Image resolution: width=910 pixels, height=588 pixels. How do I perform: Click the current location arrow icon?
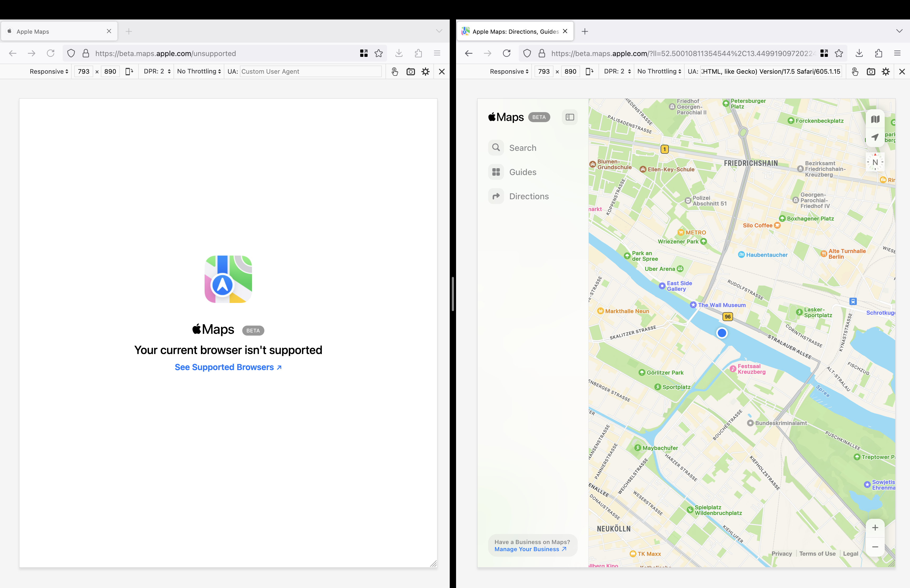click(x=875, y=137)
